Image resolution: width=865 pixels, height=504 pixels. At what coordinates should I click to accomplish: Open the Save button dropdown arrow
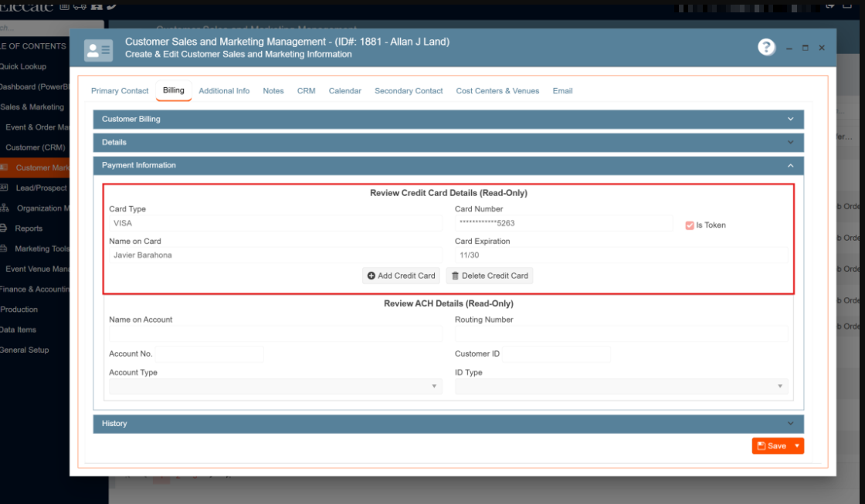click(x=797, y=446)
